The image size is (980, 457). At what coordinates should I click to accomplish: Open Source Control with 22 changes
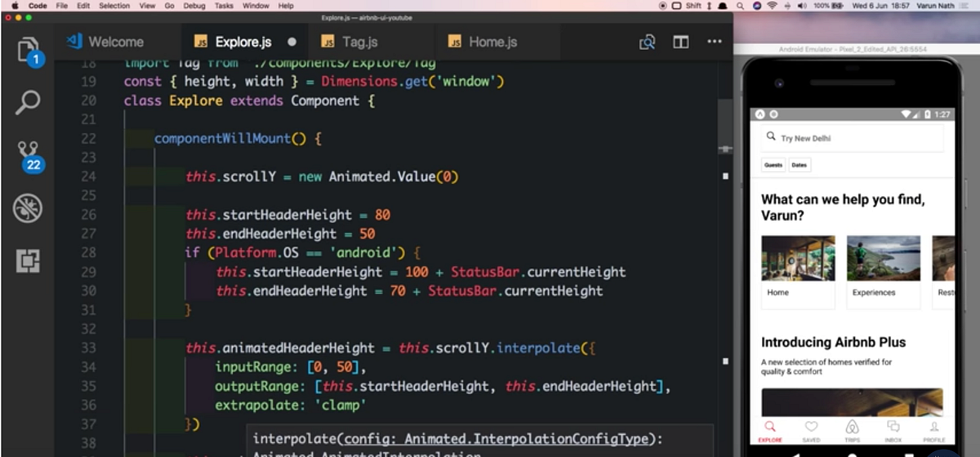(x=29, y=155)
